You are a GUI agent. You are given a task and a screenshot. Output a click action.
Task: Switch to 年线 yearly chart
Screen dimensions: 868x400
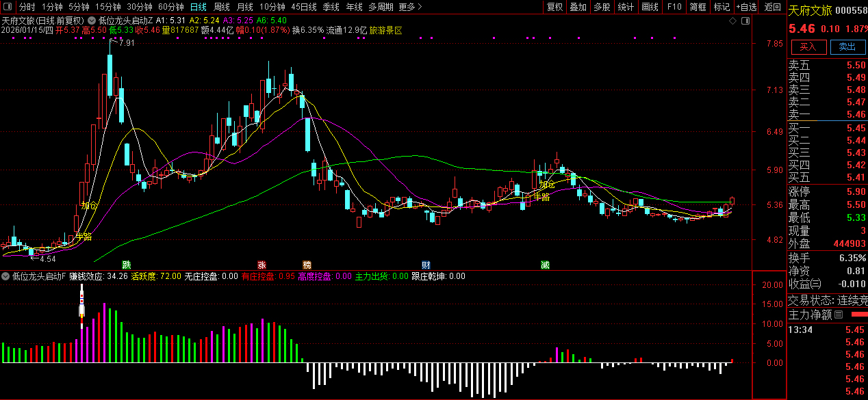tap(354, 7)
